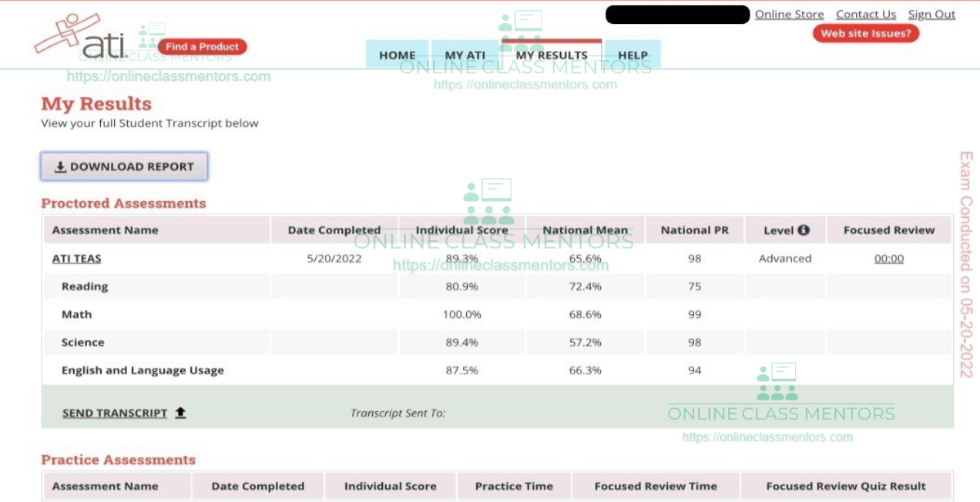Open the ATI TEAS assessment link
This screenshot has width=980, height=502.
click(x=76, y=259)
